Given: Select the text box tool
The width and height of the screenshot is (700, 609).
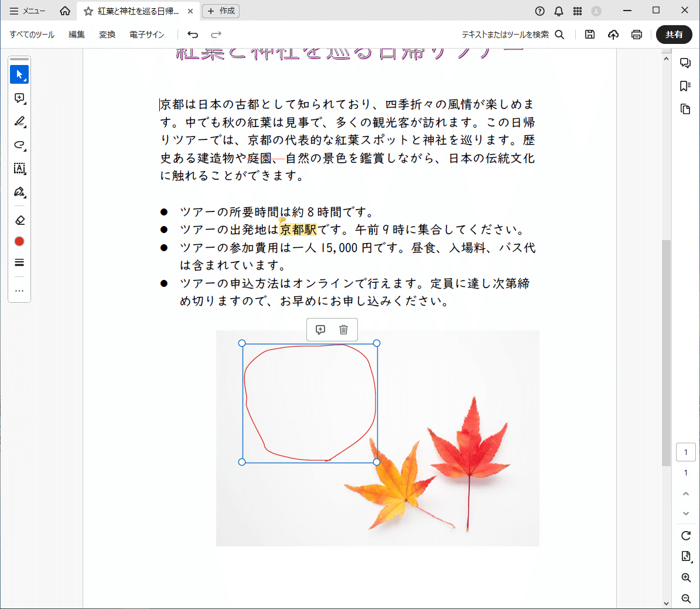Looking at the screenshot, I should [x=19, y=169].
